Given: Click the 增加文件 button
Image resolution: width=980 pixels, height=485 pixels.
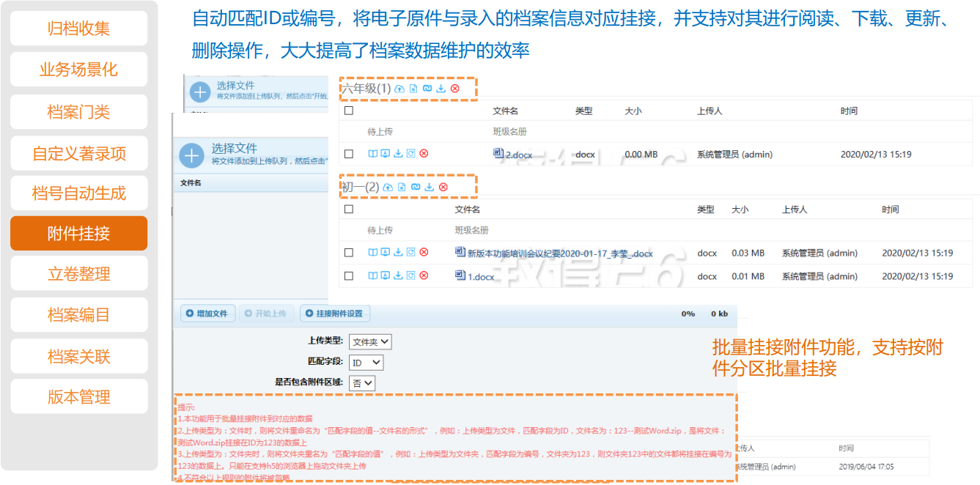Looking at the screenshot, I should click(x=206, y=314).
